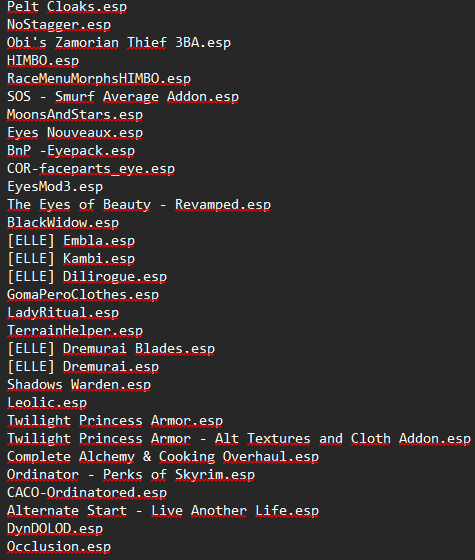
Task: Click the [ELLE] Embla.esp line
Action: (71, 241)
